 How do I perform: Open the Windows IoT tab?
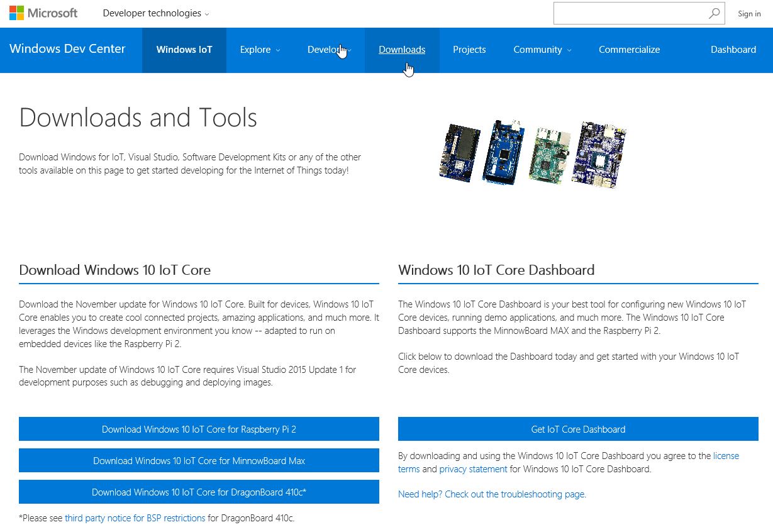[x=184, y=50]
